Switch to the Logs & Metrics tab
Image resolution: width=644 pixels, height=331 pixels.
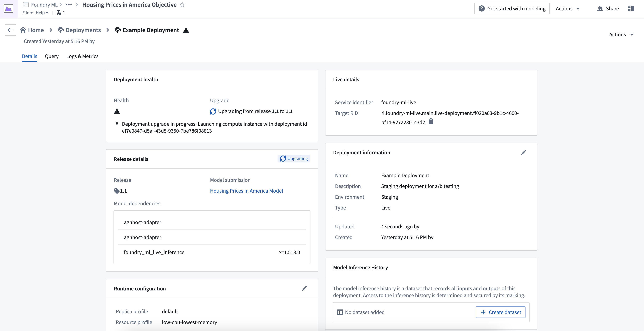[82, 56]
